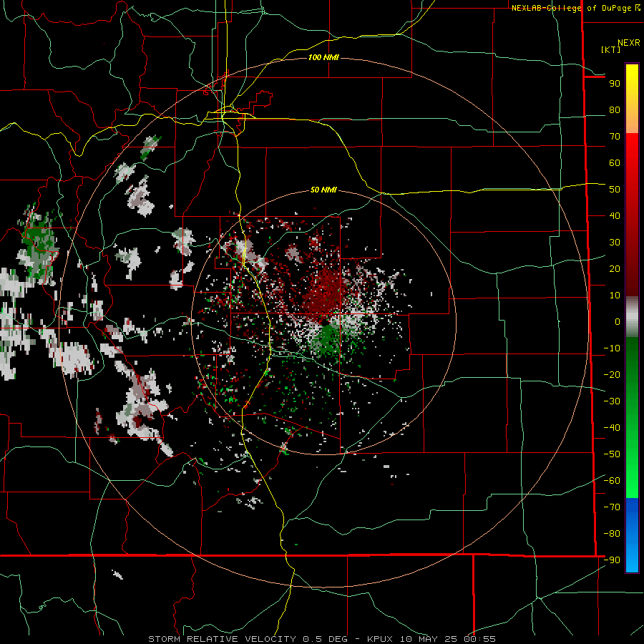Image resolution: width=644 pixels, height=644 pixels.
Task: Select the 20 tick label on scale
Action: [615, 269]
